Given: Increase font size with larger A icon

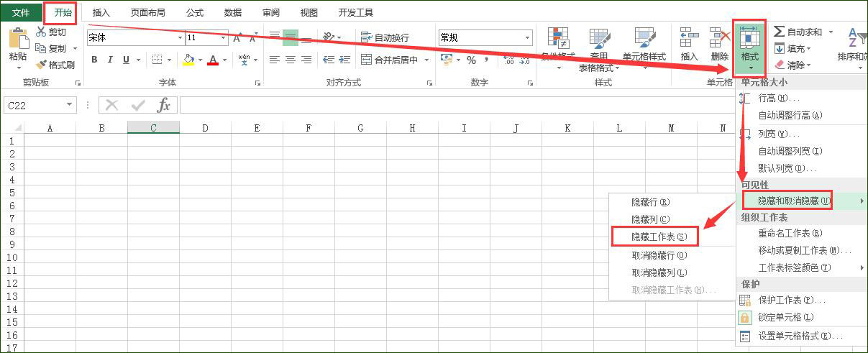Looking at the screenshot, I should 237,37.
